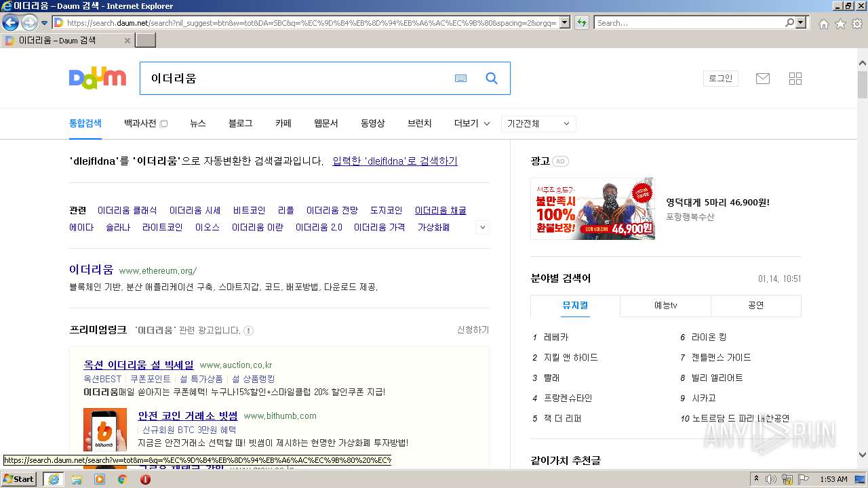Close the 이더리움 – Daum 검색 tab

(127, 41)
